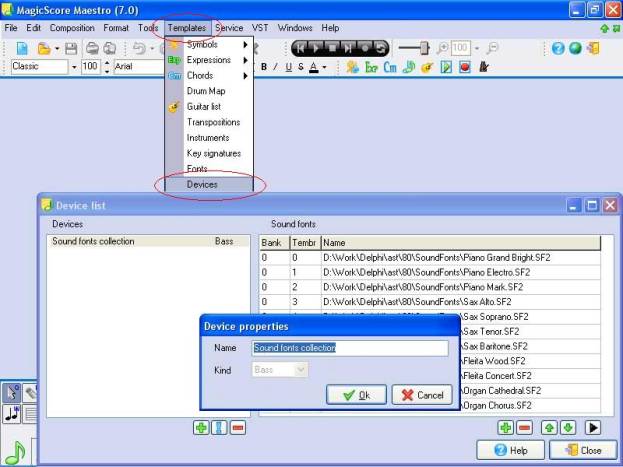Click the font color A button
The width and height of the screenshot is (623, 467).
coord(314,67)
